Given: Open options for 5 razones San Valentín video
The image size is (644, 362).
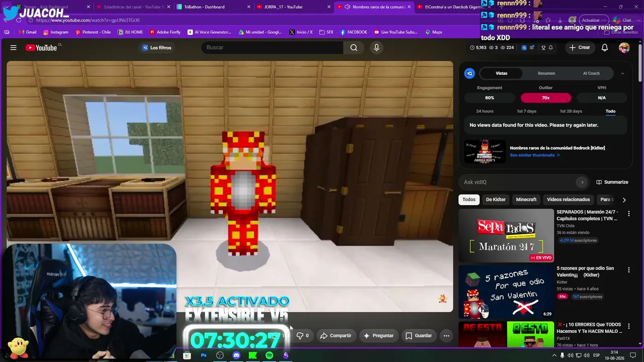Looking at the screenshot, I should pyautogui.click(x=628, y=270).
